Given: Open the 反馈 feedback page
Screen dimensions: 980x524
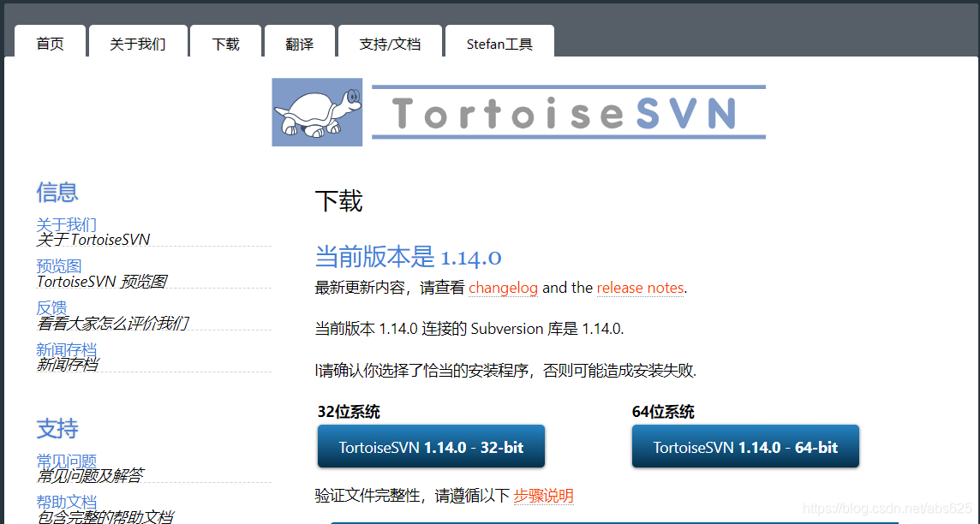Looking at the screenshot, I should pyautogui.click(x=51, y=307).
